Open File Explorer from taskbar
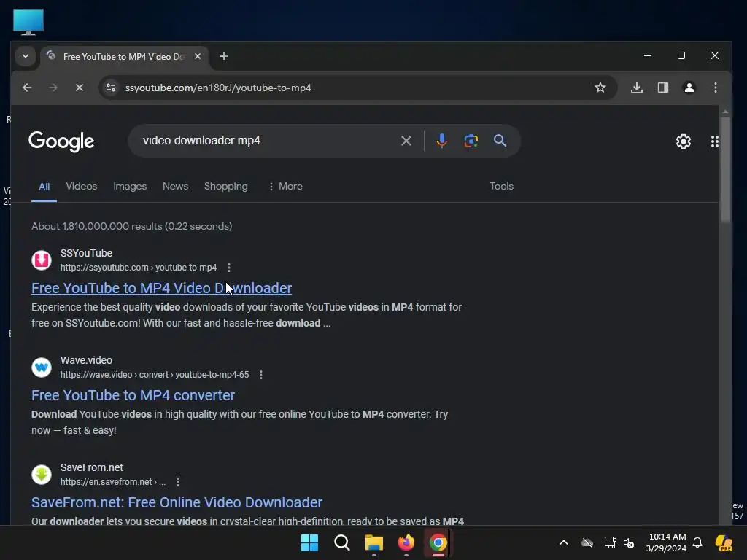The image size is (747, 560). click(374, 542)
